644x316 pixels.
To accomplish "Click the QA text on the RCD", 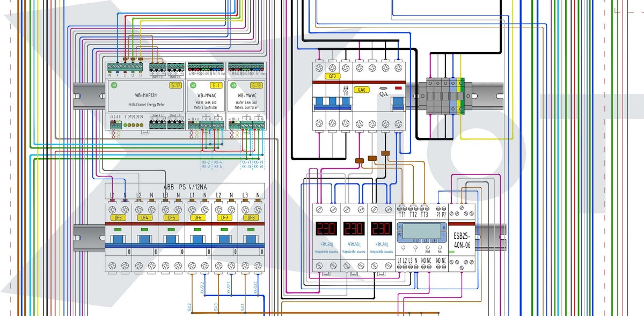I will tap(384, 93).
